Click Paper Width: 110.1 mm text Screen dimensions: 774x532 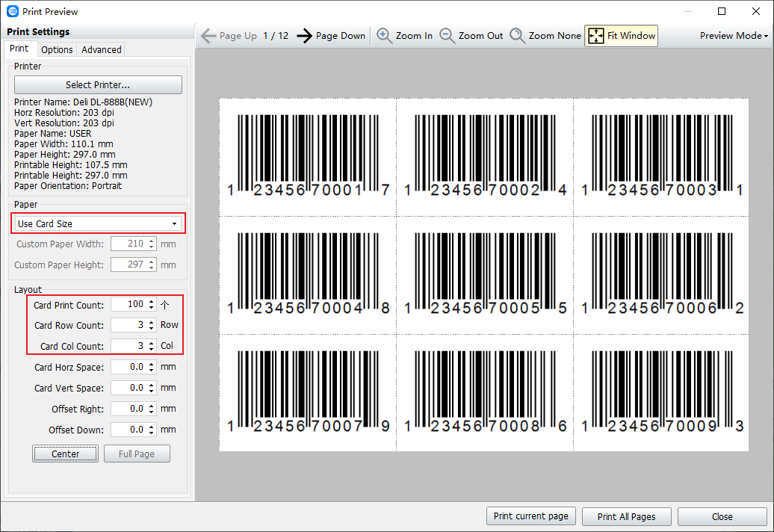pyautogui.click(x=64, y=144)
